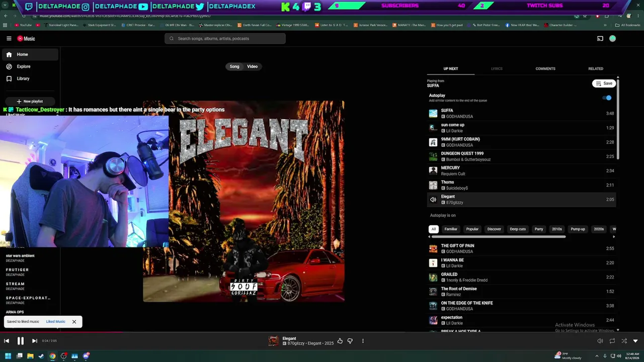Open File Explorer from the taskbar
Image resolution: width=644 pixels, height=362 pixels.
30,356
